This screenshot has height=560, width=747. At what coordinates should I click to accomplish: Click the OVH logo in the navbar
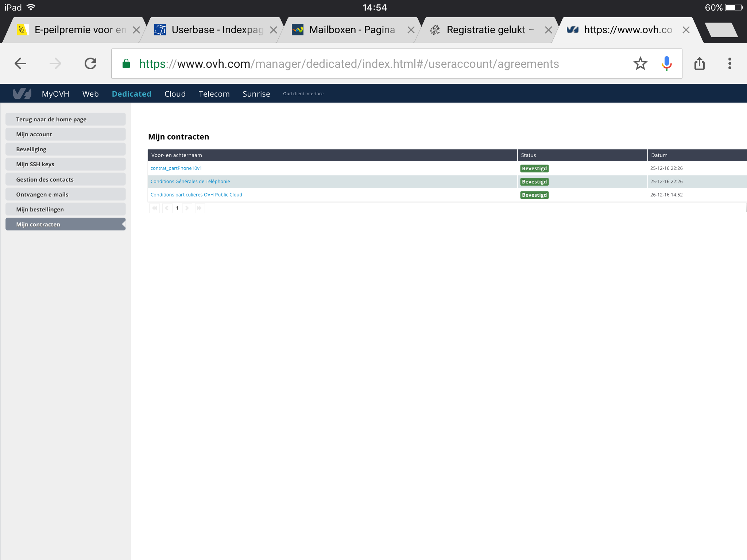pyautogui.click(x=22, y=94)
